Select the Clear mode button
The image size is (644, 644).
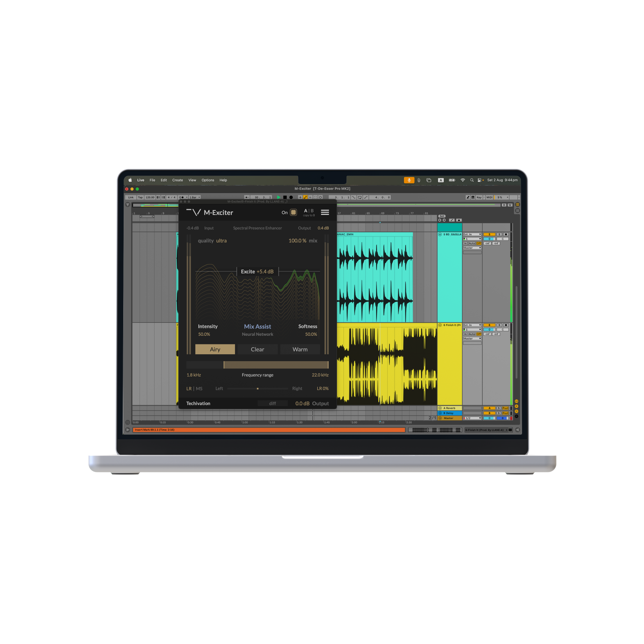click(x=258, y=349)
